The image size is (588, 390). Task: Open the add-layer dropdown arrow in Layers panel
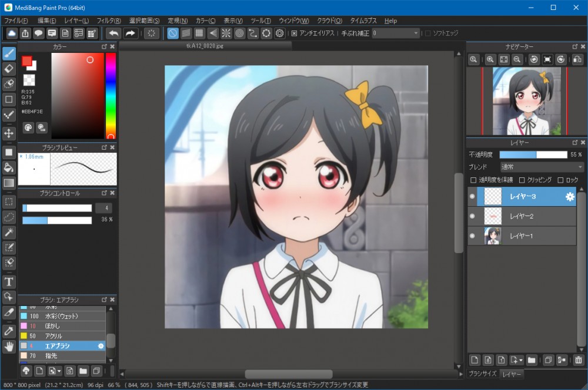521,361
